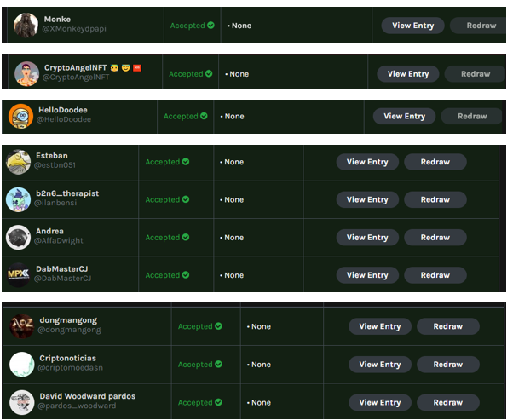Redraw DabMasterCJ's entry
513x420 pixels.
[435, 275]
